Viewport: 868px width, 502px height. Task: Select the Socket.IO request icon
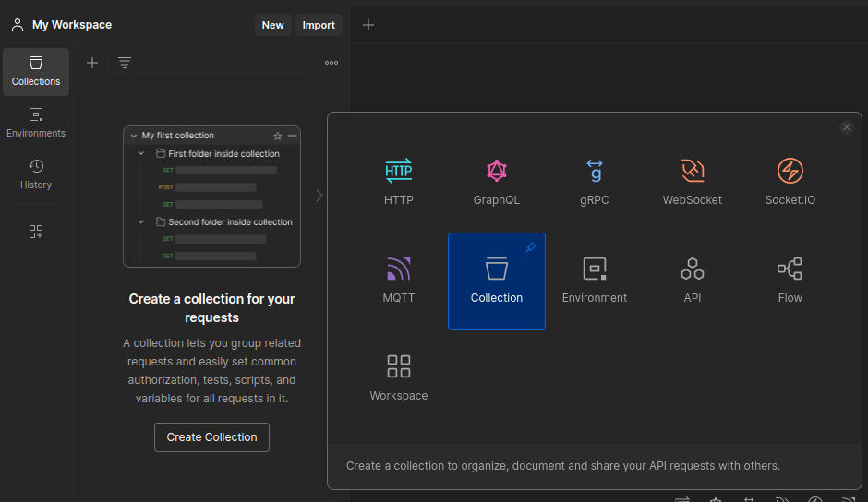[790, 182]
